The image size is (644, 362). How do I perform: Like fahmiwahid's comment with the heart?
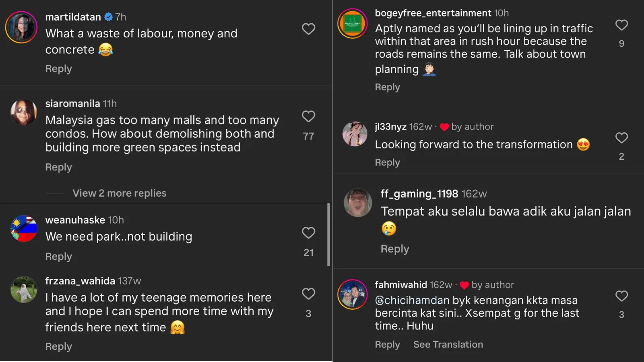pos(621,296)
